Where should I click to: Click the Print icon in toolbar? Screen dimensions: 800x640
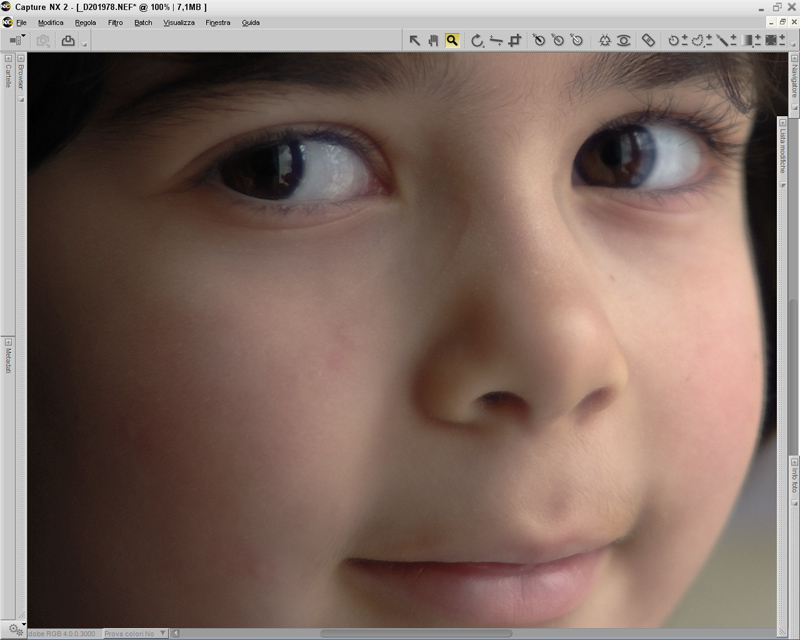(68, 40)
